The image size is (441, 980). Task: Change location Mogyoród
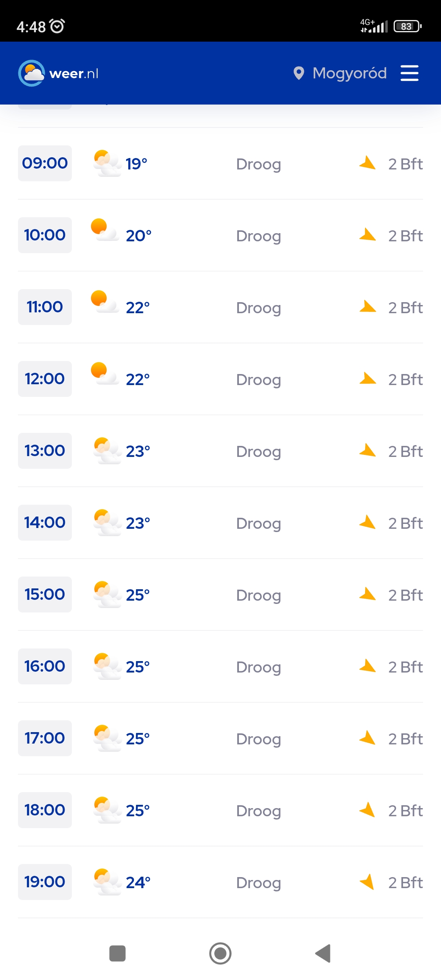(350, 73)
